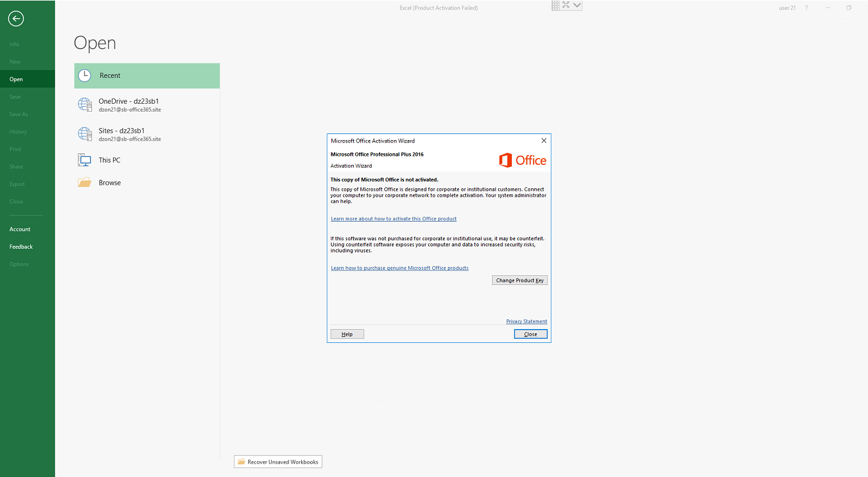Select the Sites - dz23sb1 location

pyautogui.click(x=147, y=133)
